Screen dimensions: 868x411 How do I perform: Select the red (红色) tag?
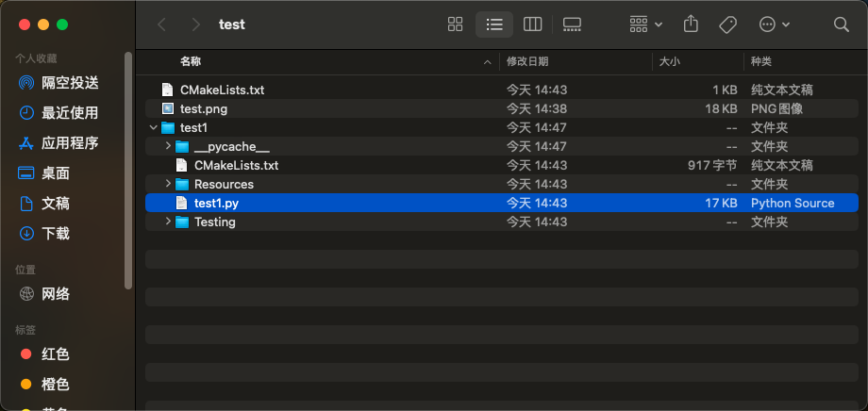[56, 354]
